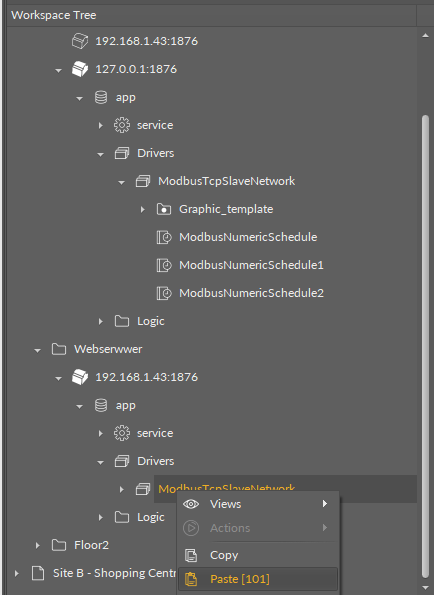Viewport: 434px width, 595px height.
Task: Click the scrollbar down arrow
Action: pyautogui.click(x=425, y=588)
